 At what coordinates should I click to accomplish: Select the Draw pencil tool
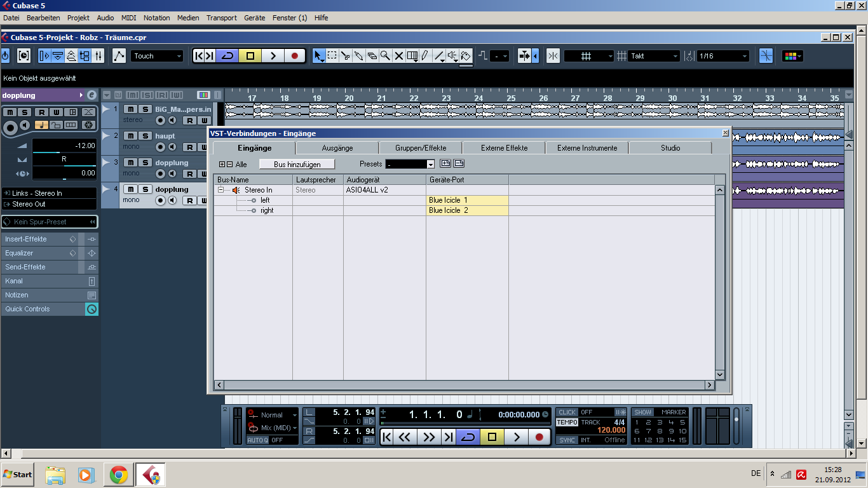coord(426,56)
